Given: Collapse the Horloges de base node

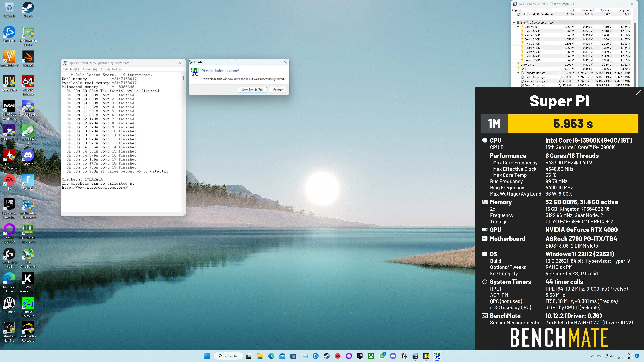Looking at the screenshot, I should coord(518,73).
